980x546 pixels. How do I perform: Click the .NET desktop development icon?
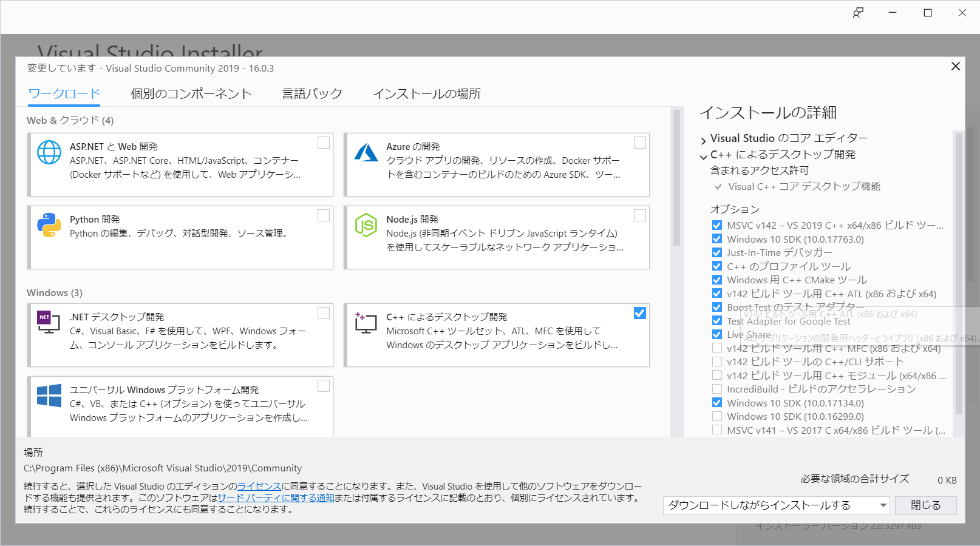49,322
